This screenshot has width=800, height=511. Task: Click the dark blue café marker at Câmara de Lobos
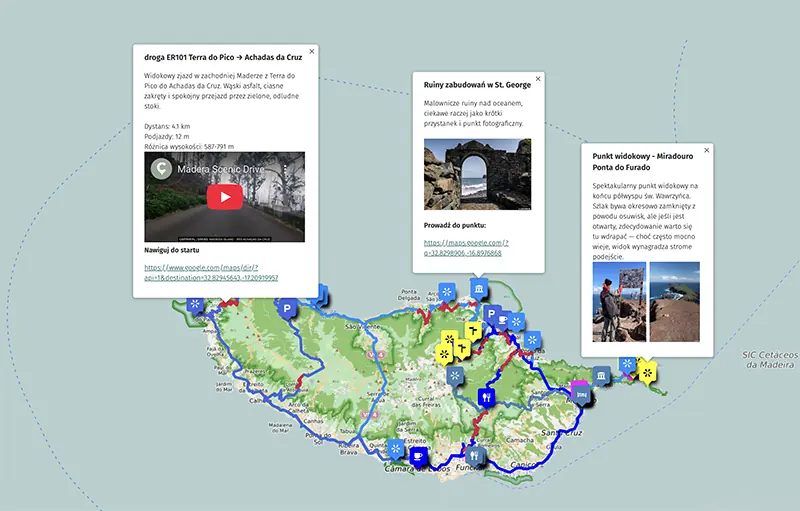[419, 455]
